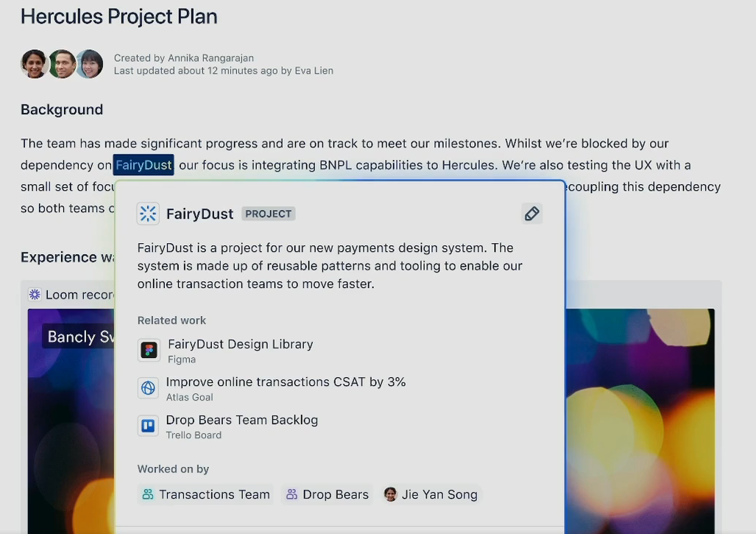Open the Drop Bears Team Backlog link
Screen dimensions: 756x534
point(241,420)
